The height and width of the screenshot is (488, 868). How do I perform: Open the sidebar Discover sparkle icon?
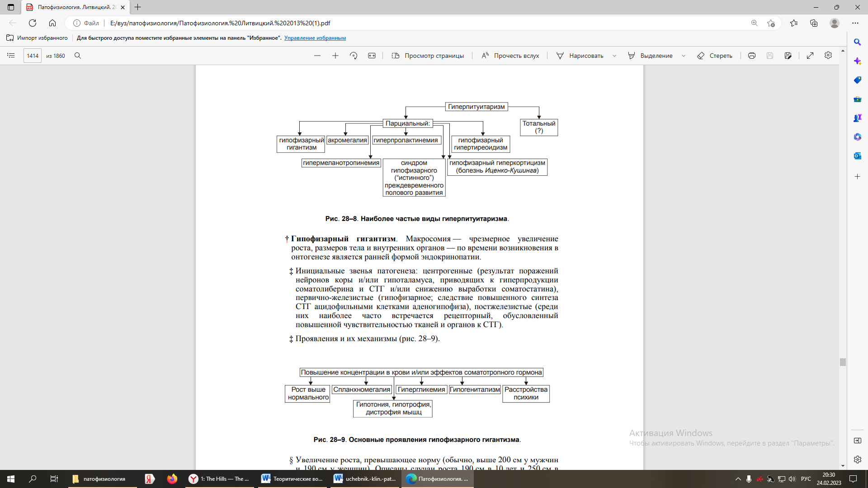857,61
